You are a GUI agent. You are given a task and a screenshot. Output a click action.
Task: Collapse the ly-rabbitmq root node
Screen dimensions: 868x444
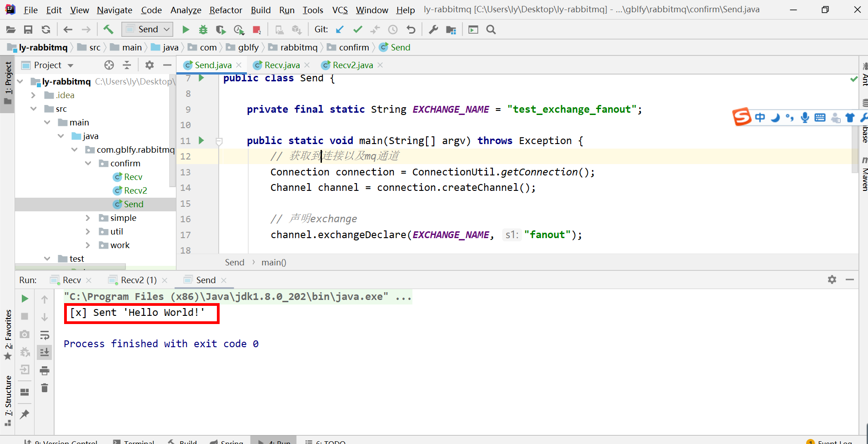click(x=20, y=81)
